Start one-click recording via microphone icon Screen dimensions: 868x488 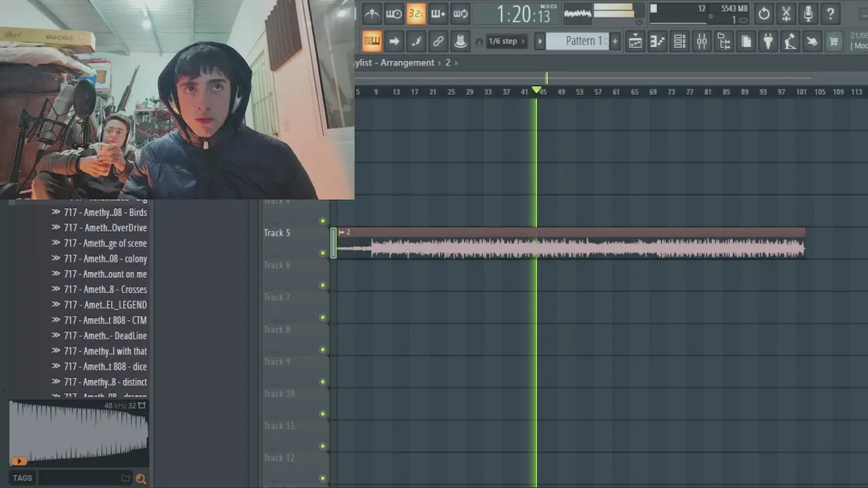click(808, 14)
